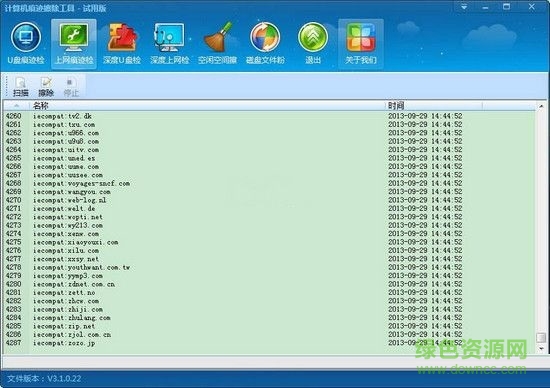Select row iecompat:voyages-sncf.com

point(269,183)
